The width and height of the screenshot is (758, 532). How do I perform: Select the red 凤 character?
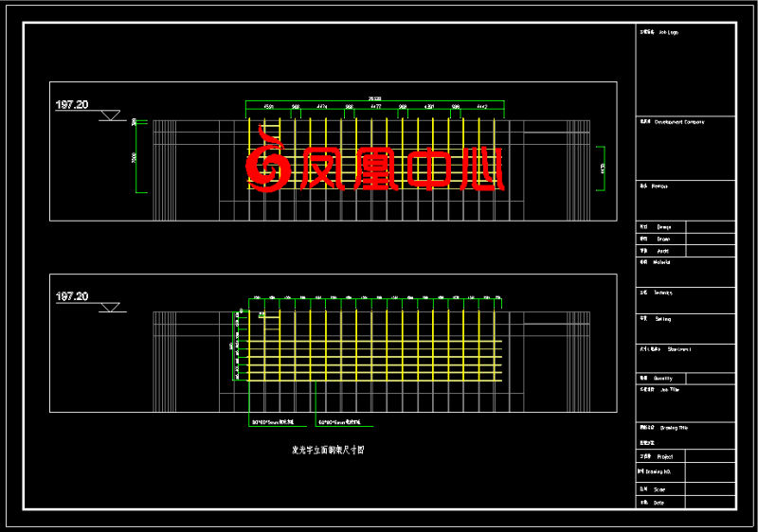(323, 168)
